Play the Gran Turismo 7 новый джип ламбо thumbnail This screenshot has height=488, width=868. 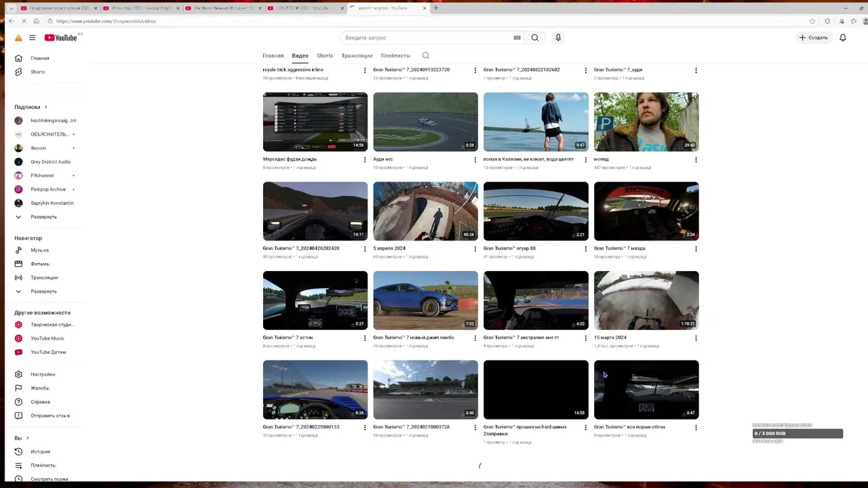(426, 300)
